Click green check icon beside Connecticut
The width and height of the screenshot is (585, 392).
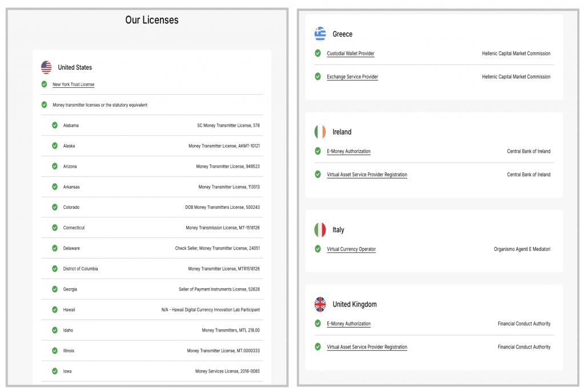pos(55,228)
